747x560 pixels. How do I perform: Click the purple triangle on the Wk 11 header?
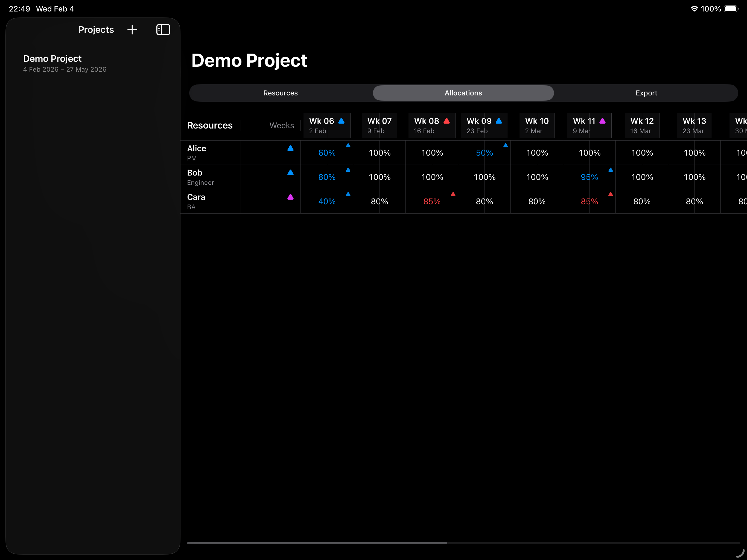click(x=602, y=120)
